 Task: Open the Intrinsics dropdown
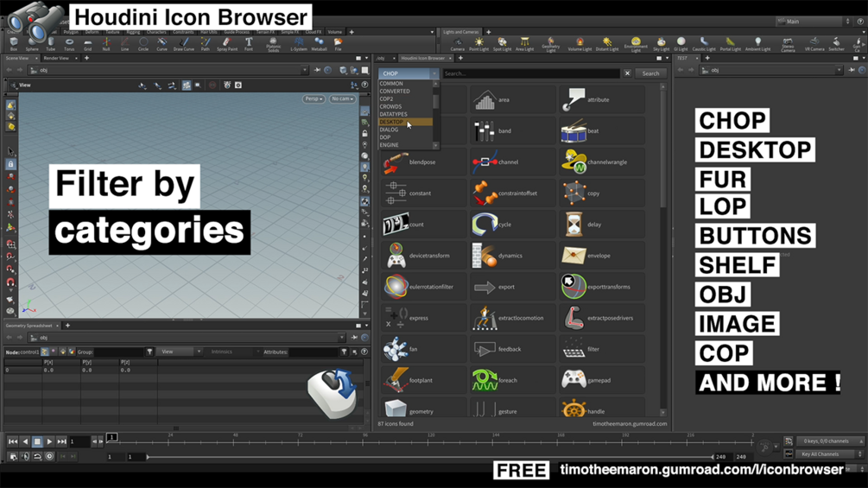(233, 352)
